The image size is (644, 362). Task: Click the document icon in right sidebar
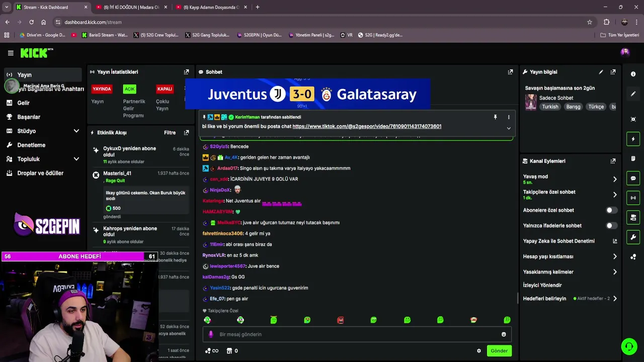(633, 158)
